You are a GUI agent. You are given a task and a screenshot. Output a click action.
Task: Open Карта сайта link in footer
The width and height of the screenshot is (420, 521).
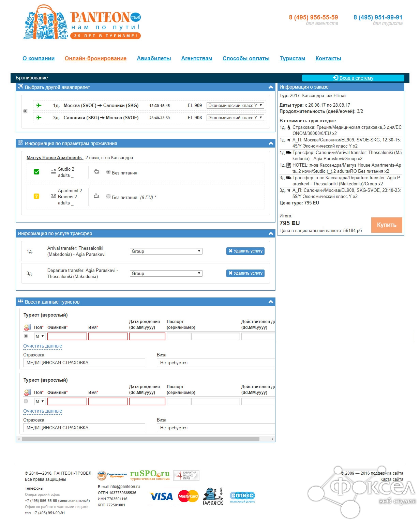click(x=392, y=479)
